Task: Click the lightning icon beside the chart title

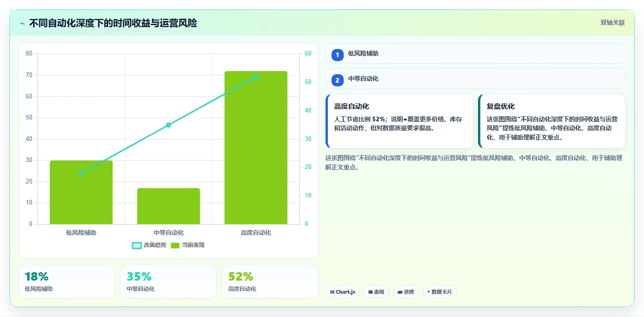Action: (22, 23)
